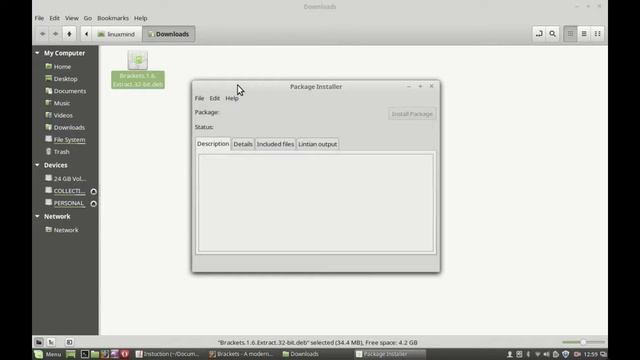This screenshot has width=640, height=360.
Task: Switch to the Included files tab
Action: click(x=275, y=144)
